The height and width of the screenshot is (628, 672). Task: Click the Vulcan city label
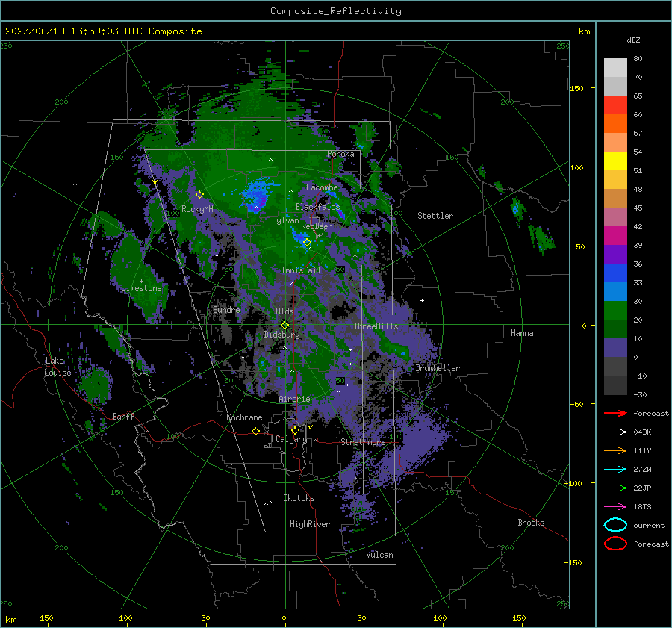click(379, 555)
